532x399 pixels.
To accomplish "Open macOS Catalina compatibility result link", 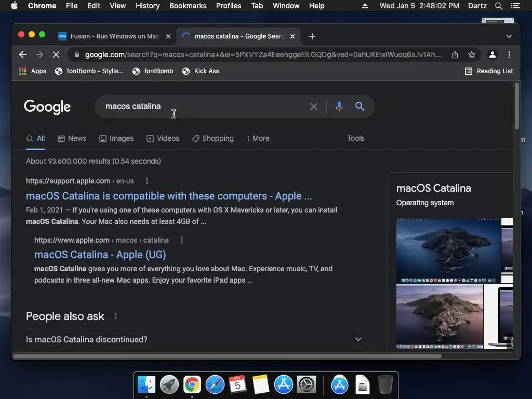I will coord(169,196).
